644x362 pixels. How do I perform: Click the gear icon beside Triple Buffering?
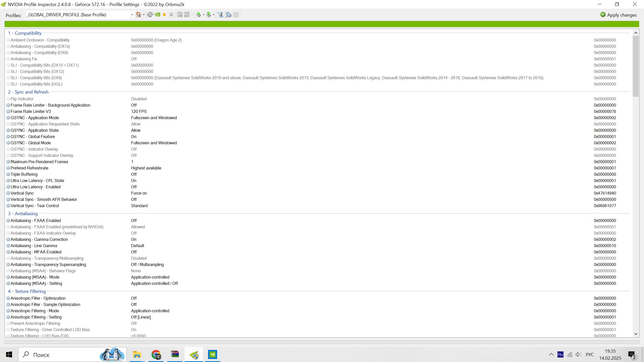pos(8,174)
